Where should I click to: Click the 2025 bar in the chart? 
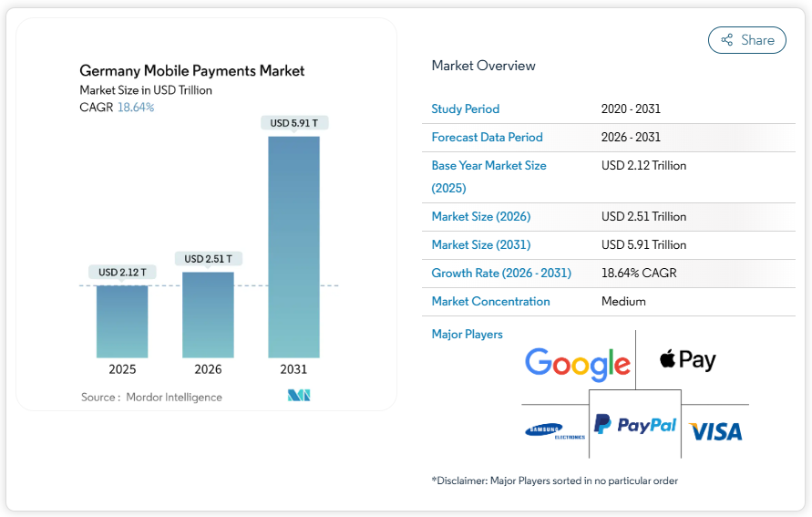coord(122,321)
